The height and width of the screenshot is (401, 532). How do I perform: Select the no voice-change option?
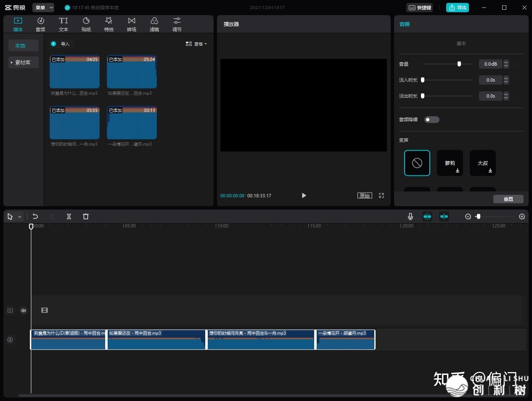(x=417, y=163)
